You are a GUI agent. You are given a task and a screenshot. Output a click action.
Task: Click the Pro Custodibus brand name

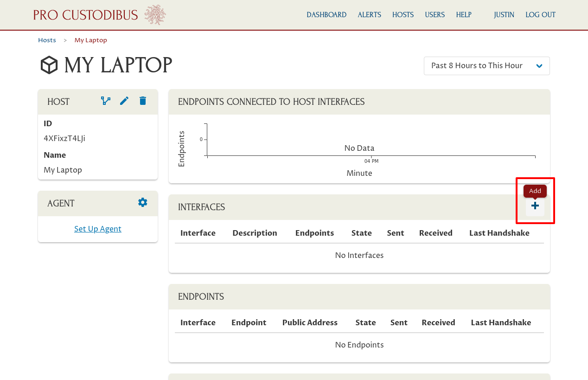click(86, 15)
